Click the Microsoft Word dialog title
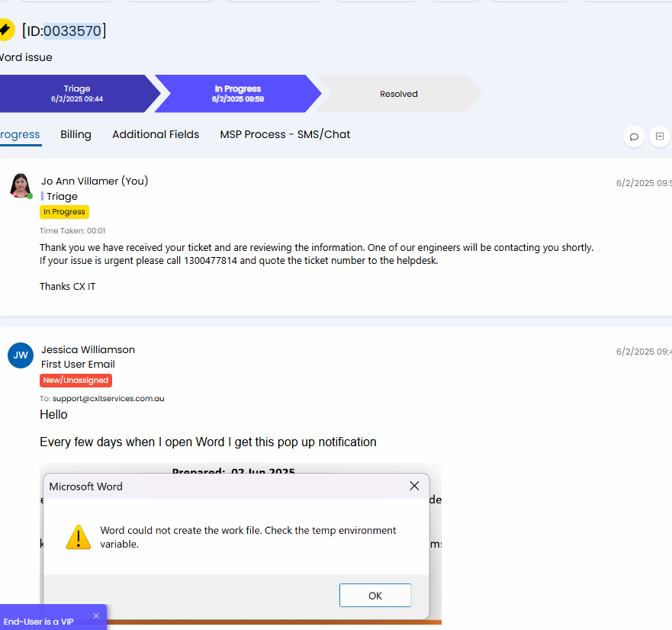Viewport: 672px width, 630px height. pyautogui.click(x=85, y=487)
